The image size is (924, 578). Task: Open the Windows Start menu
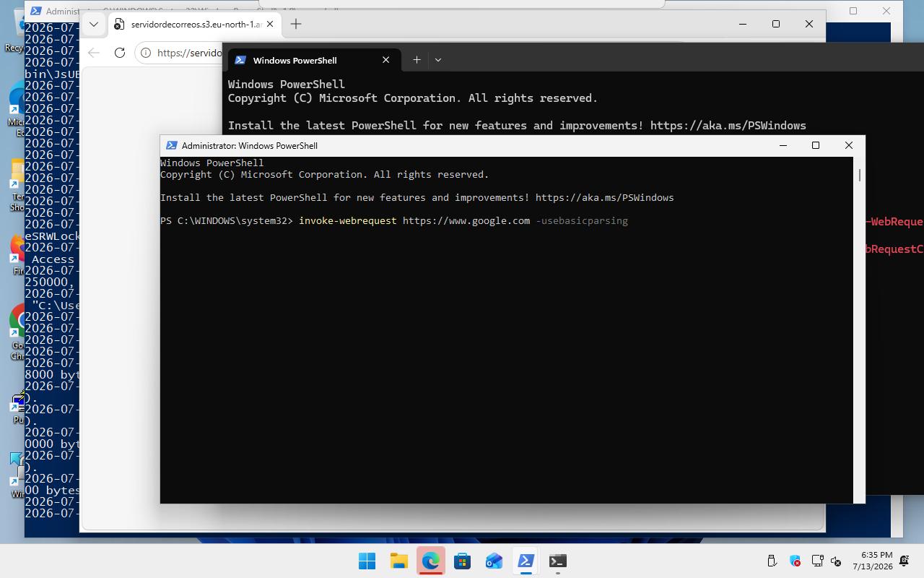(367, 561)
